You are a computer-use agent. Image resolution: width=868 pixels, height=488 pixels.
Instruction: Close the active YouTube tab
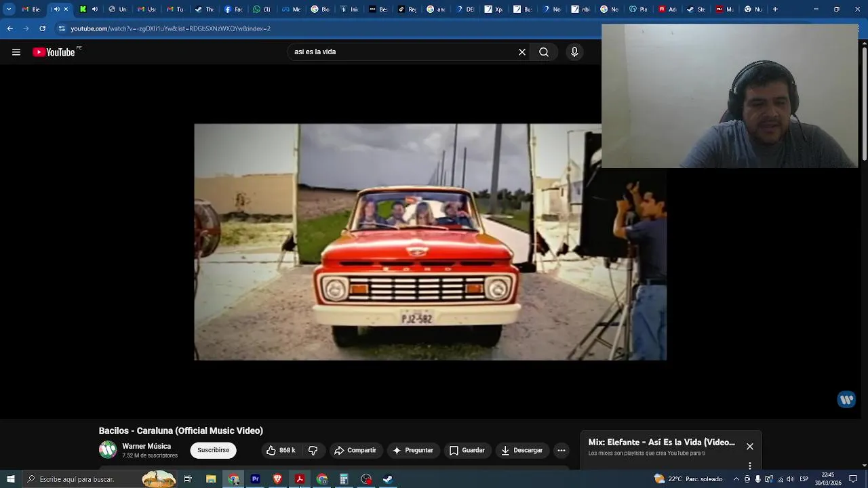coord(66,9)
